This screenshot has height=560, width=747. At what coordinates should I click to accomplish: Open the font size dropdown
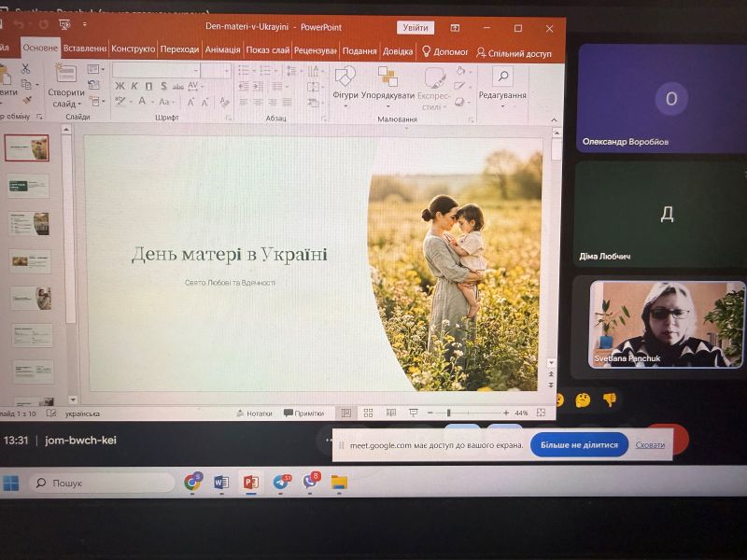pos(226,71)
